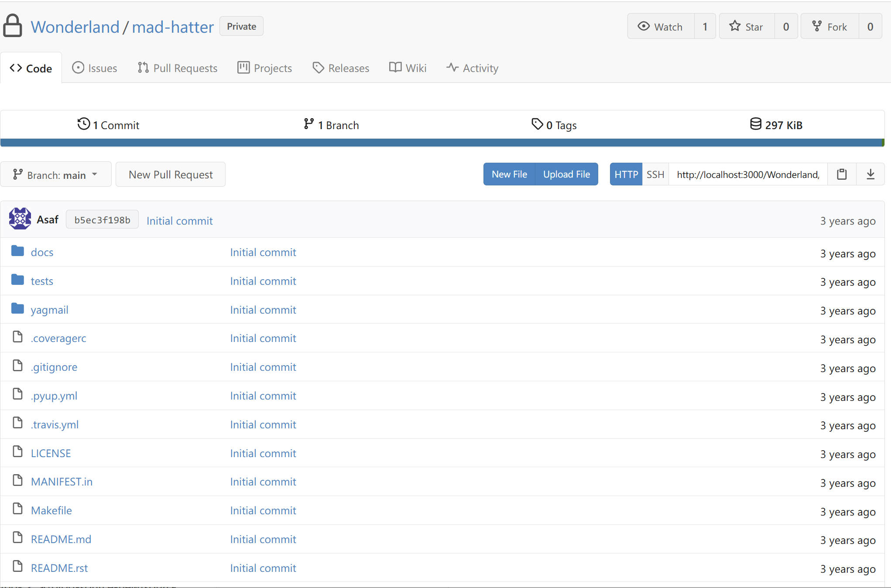Click the New Pull Request button

pos(171,175)
